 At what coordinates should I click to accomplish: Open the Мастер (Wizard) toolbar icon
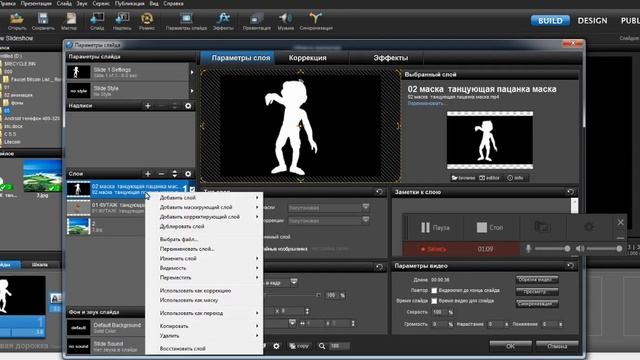tap(69, 21)
